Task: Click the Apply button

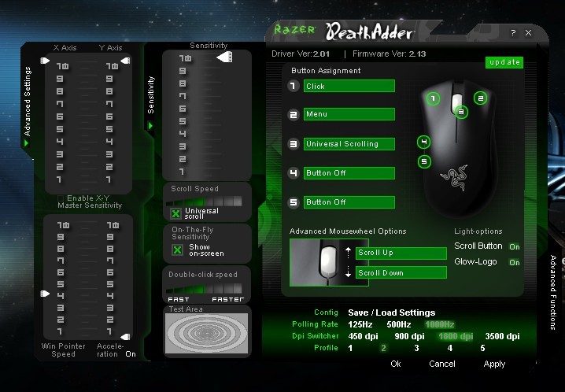Action: (494, 364)
